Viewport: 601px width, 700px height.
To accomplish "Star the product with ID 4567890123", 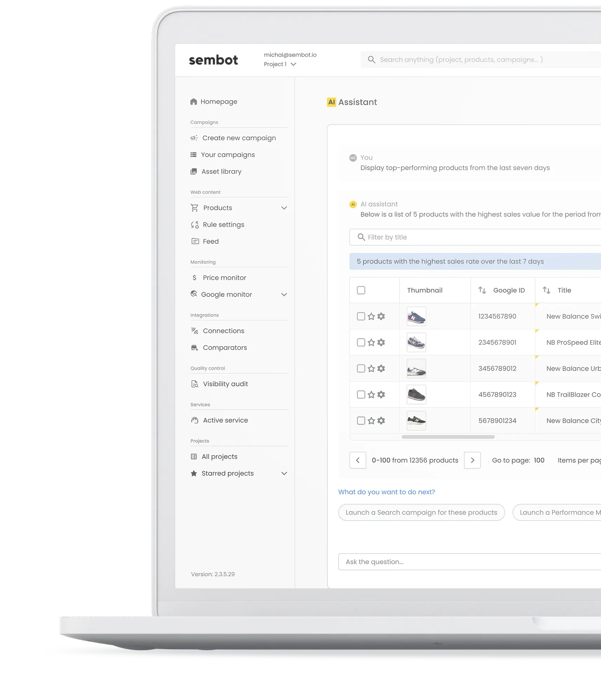I will (x=371, y=394).
